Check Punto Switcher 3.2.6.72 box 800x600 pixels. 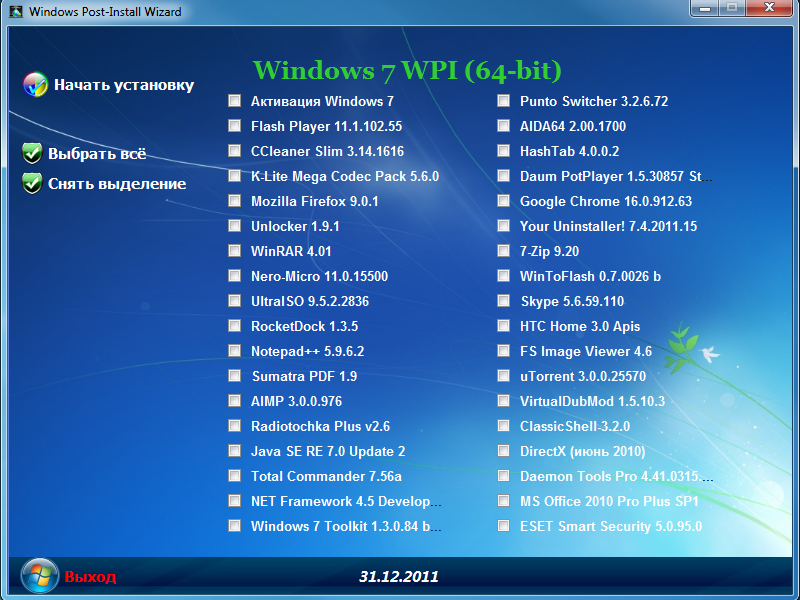[504, 101]
